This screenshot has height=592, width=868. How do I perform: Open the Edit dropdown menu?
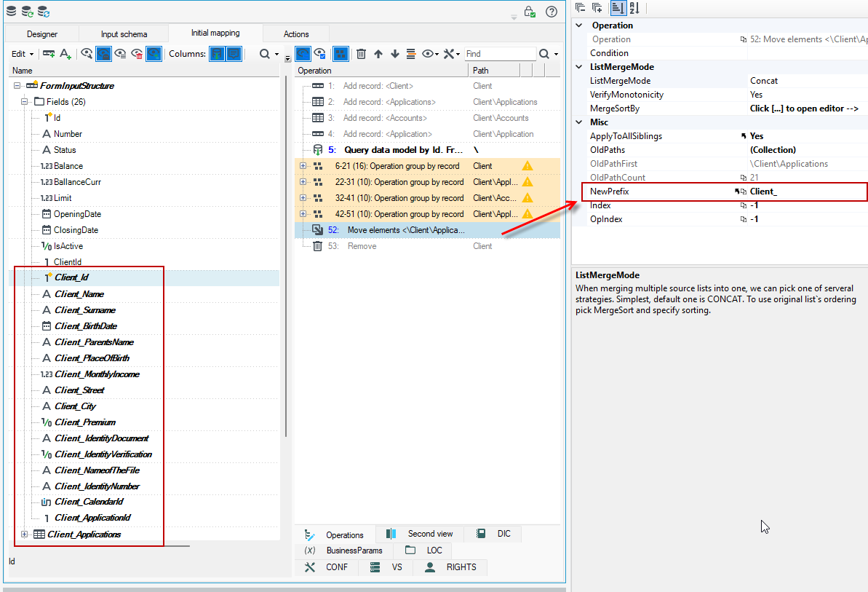[x=22, y=54]
